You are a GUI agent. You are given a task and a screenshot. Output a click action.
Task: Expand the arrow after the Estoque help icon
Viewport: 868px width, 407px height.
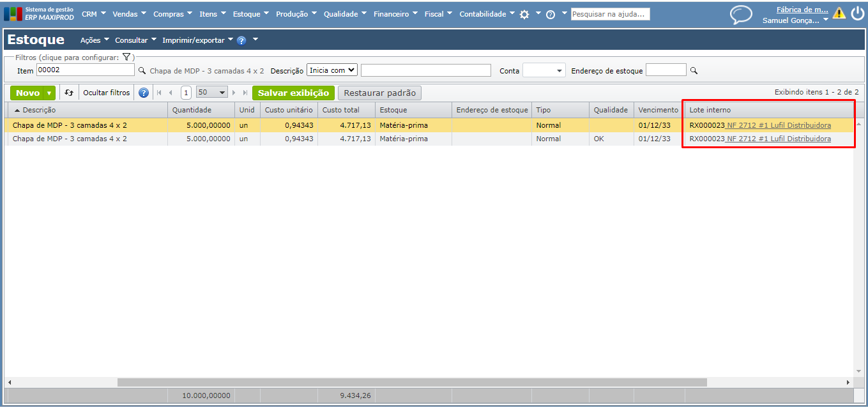click(255, 40)
